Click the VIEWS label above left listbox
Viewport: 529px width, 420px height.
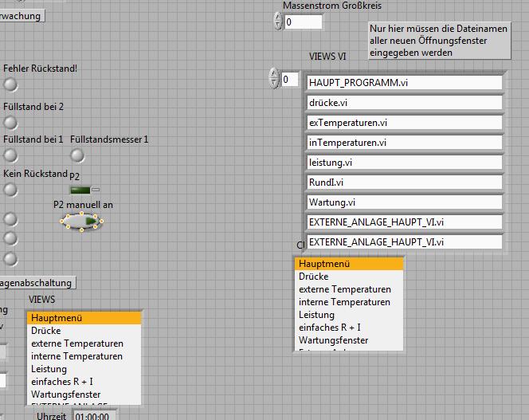[42, 300]
